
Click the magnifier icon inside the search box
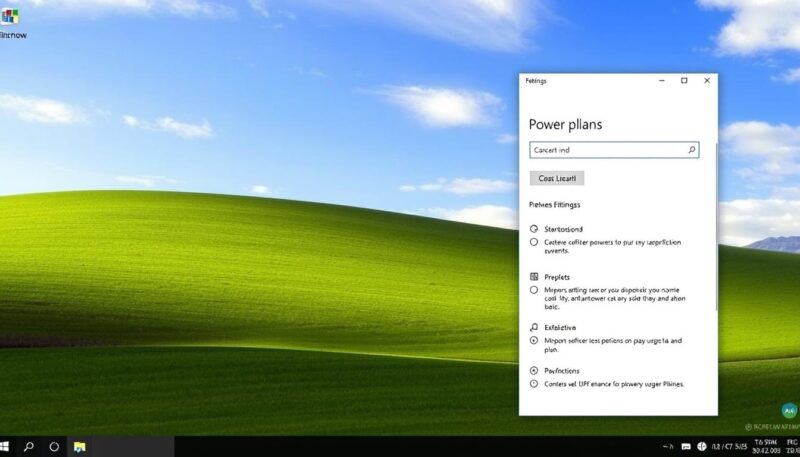[691, 150]
